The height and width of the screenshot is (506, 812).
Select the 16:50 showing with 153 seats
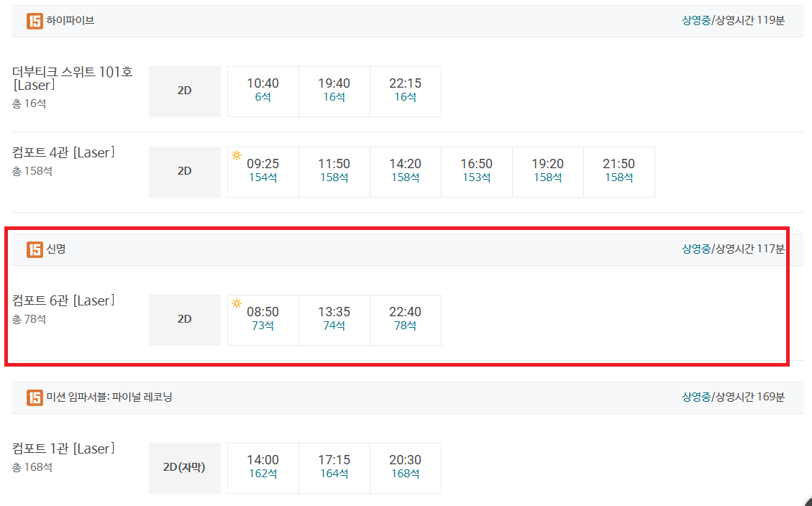pos(476,172)
